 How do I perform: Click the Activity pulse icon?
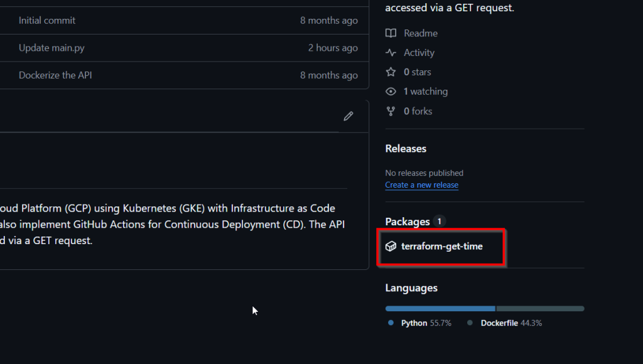(391, 53)
